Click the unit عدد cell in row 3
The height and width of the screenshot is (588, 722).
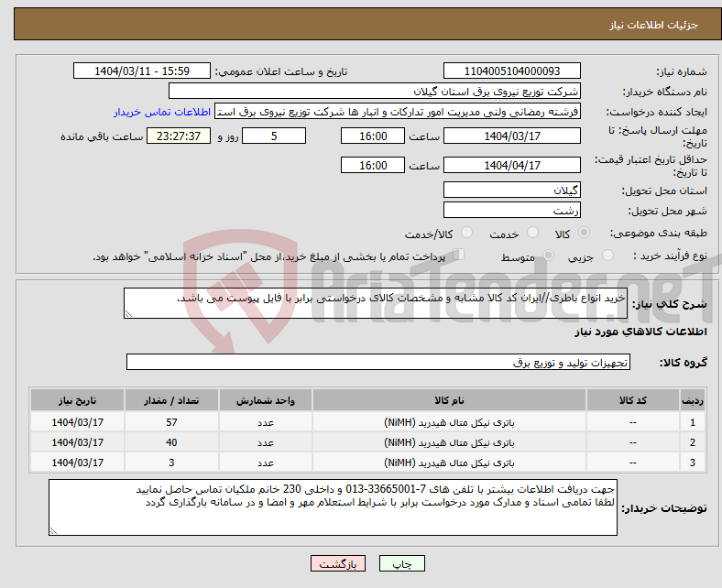266,463
